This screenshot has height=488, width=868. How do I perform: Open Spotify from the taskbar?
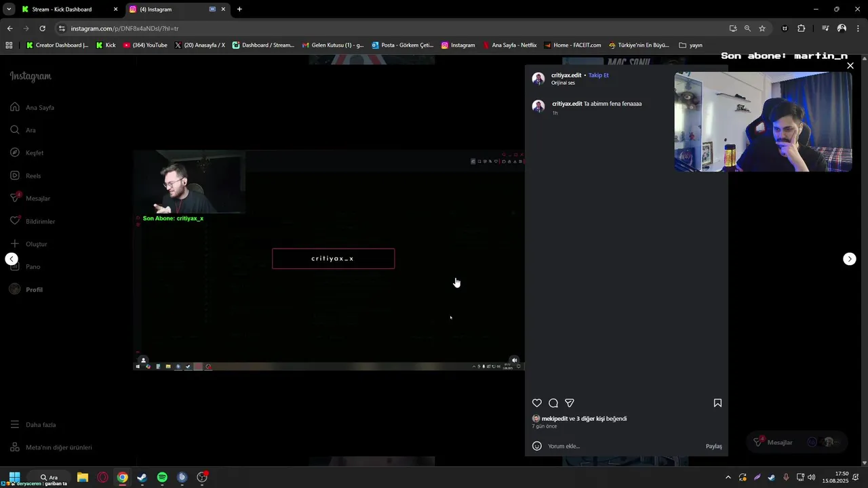(x=162, y=477)
